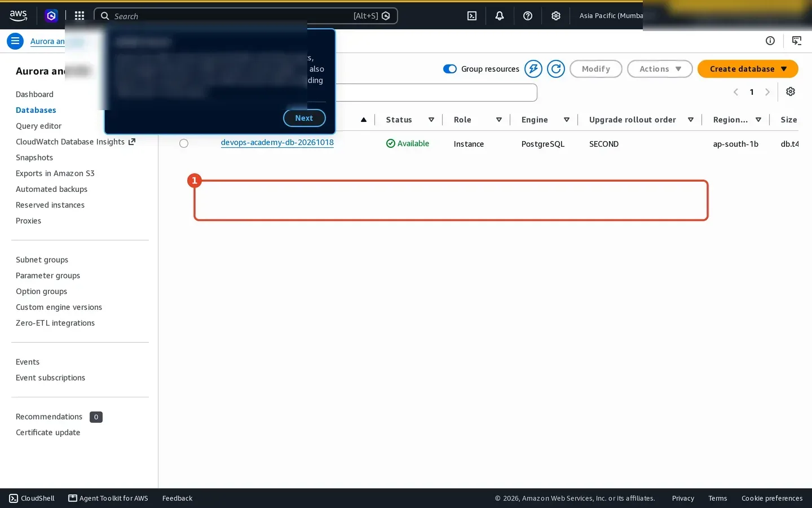Click the Modify button
The width and height of the screenshot is (812, 508).
(596, 69)
